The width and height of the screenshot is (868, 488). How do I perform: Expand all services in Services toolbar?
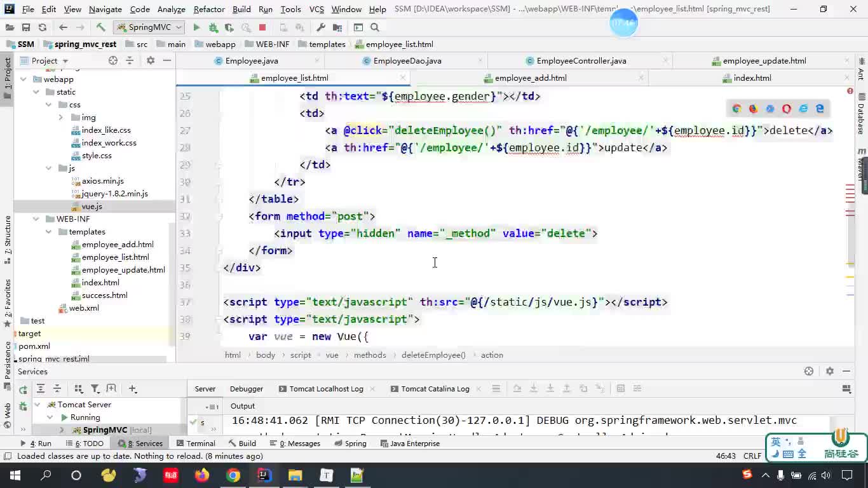click(x=41, y=388)
